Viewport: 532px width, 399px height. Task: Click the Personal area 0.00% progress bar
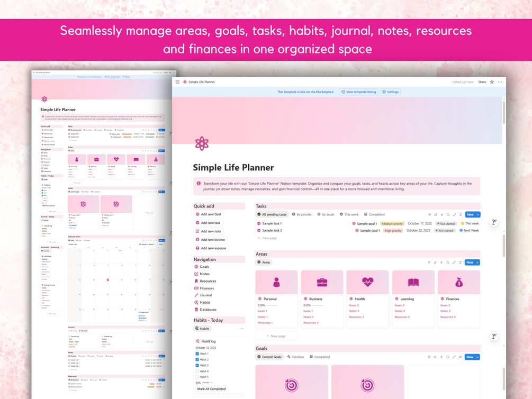pos(272,305)
